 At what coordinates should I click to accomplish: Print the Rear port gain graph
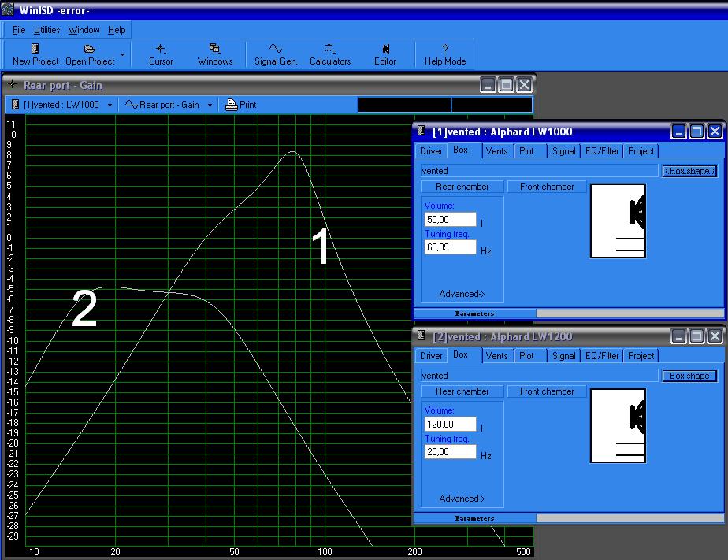pos(241,104)
